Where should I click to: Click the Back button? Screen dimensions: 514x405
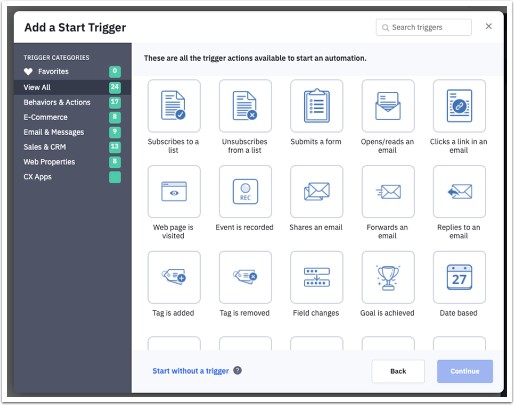398,371
